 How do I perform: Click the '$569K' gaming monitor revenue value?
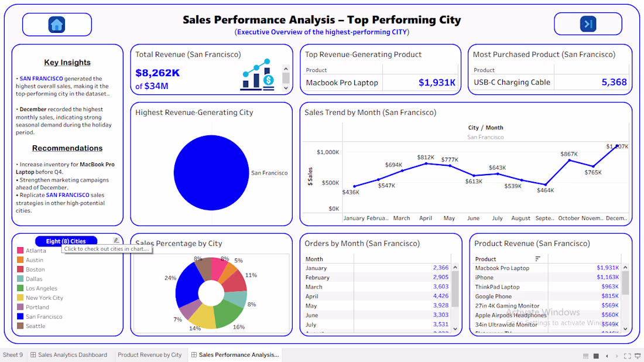click(x=610, y=305)
